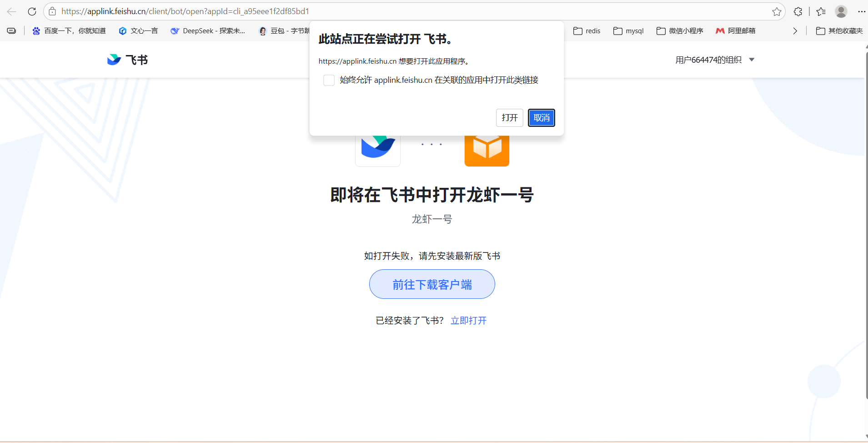This screenshot has height=443, width=868.
Task: Open 文心一言 bookmark
Action: [x=138, y=31]
